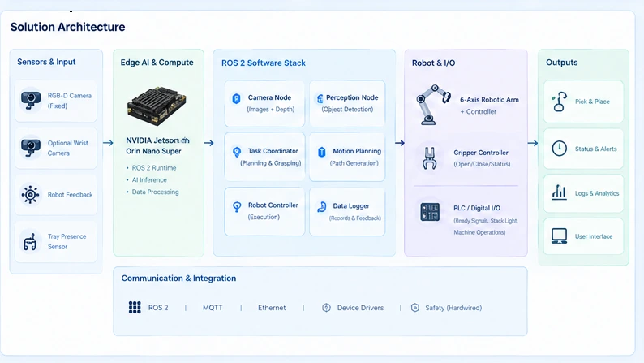Click the Sensors & Input heading
This screenshot has width=644, height=363.
click(x=46, y=62)
